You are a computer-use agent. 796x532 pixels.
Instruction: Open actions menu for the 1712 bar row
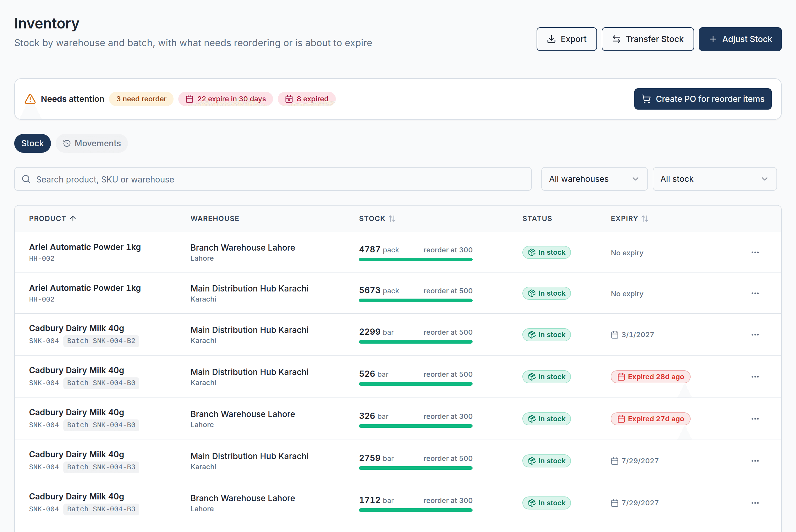click(755, 503)
